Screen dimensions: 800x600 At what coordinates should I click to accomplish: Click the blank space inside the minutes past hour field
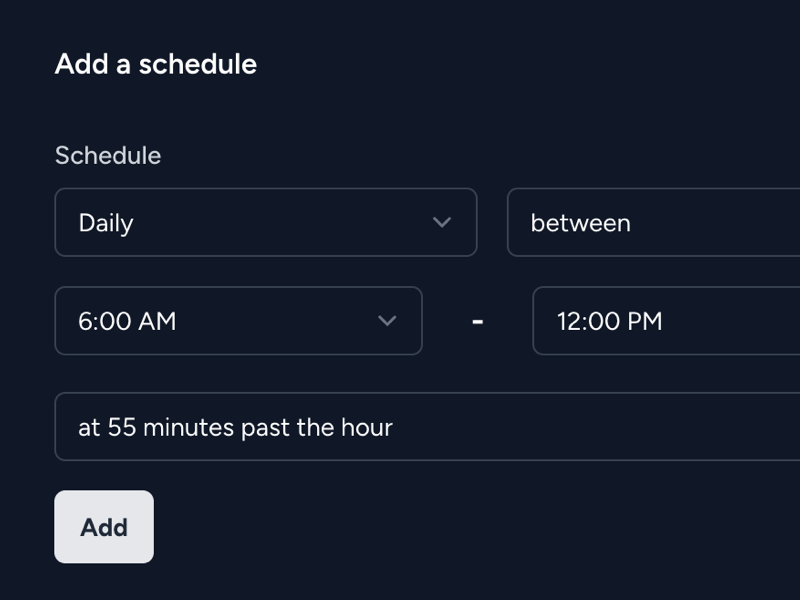(x=592, y=427)
